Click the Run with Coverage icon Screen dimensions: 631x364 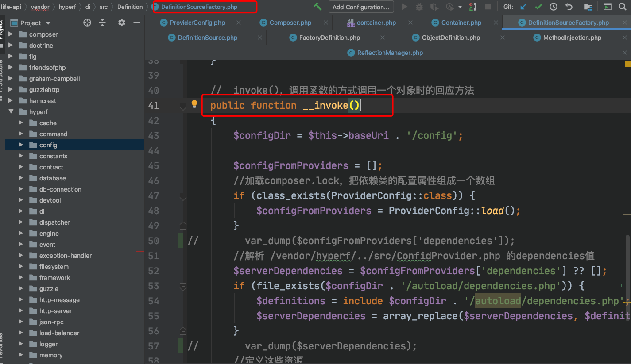pyautogui.click(x=434, y=7)
